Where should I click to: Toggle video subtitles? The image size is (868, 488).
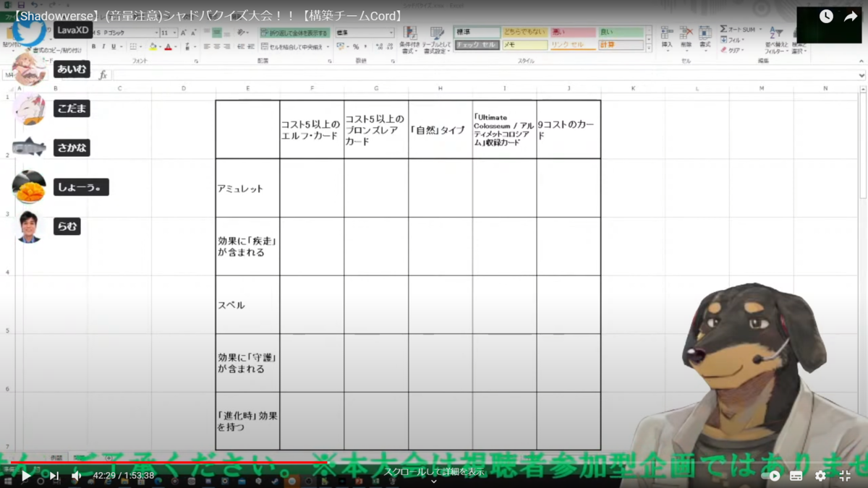tap(796, 476)
